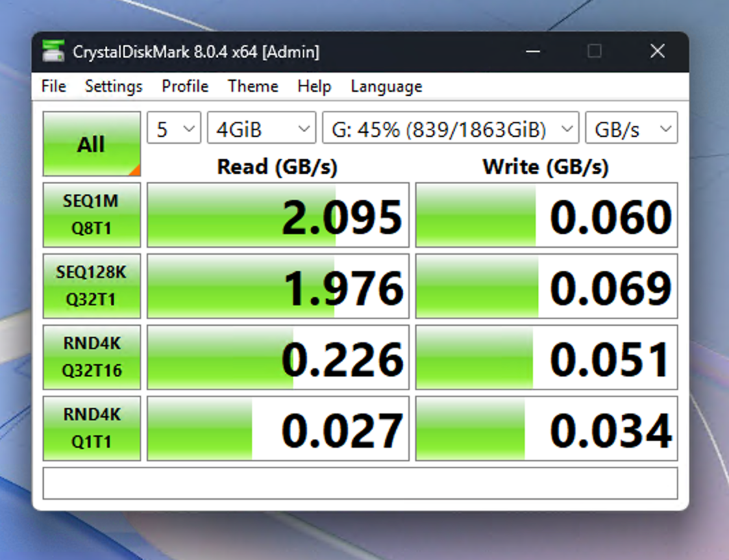Open the Profile menu
Viewport: 729px width, 560px height.
tap(184, 86)
